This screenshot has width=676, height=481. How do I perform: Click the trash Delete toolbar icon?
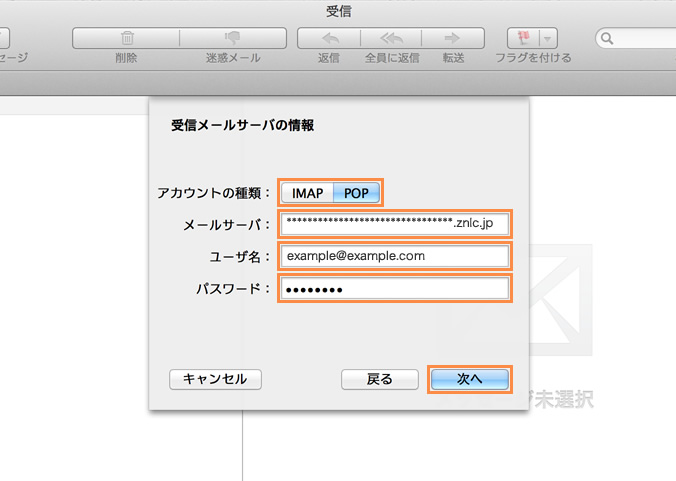tap(127, 38)
